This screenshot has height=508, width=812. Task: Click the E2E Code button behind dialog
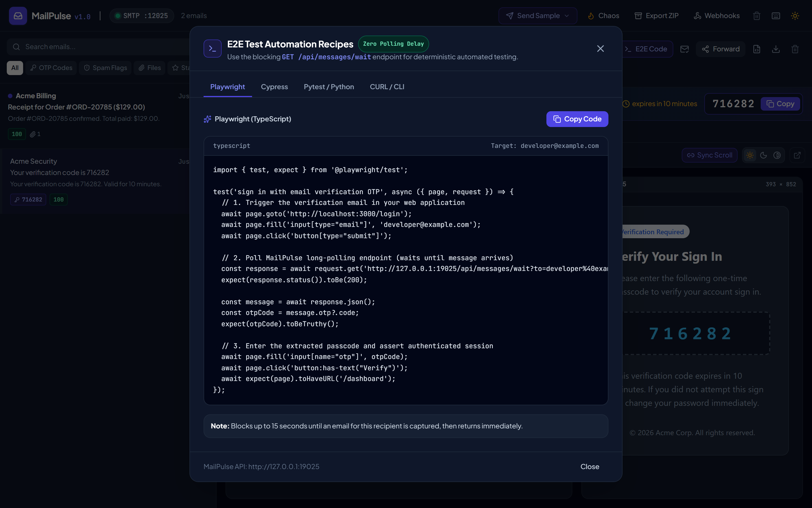point(648,49)
